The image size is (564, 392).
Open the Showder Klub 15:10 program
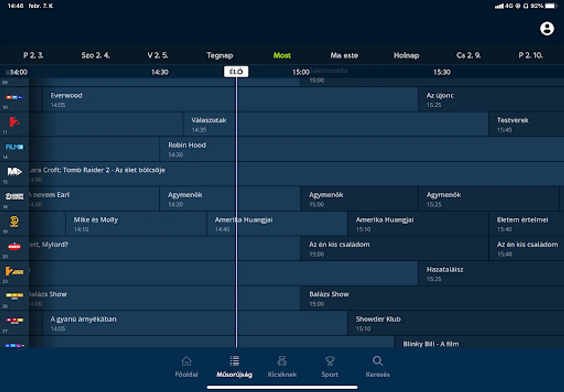coord(456,323)
